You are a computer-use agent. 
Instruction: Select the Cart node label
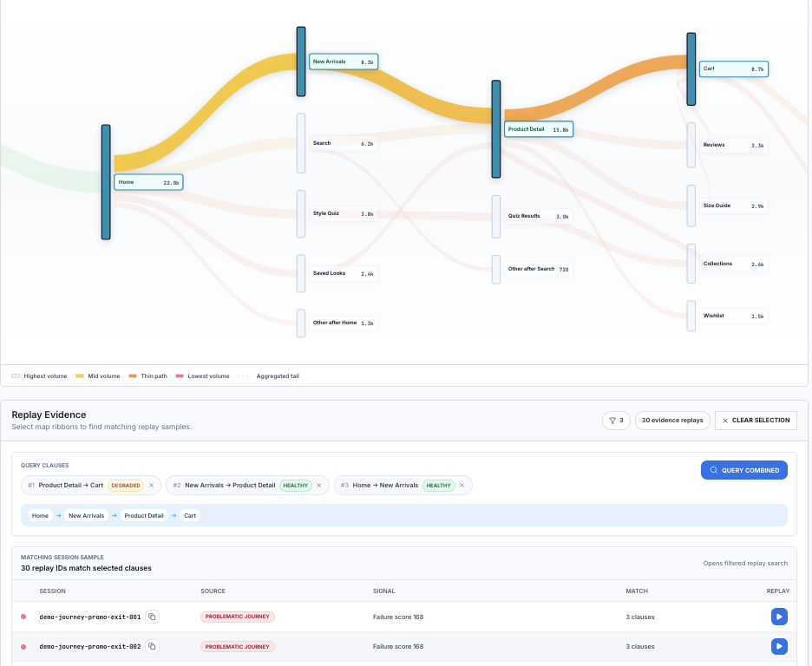pos(733,69)
